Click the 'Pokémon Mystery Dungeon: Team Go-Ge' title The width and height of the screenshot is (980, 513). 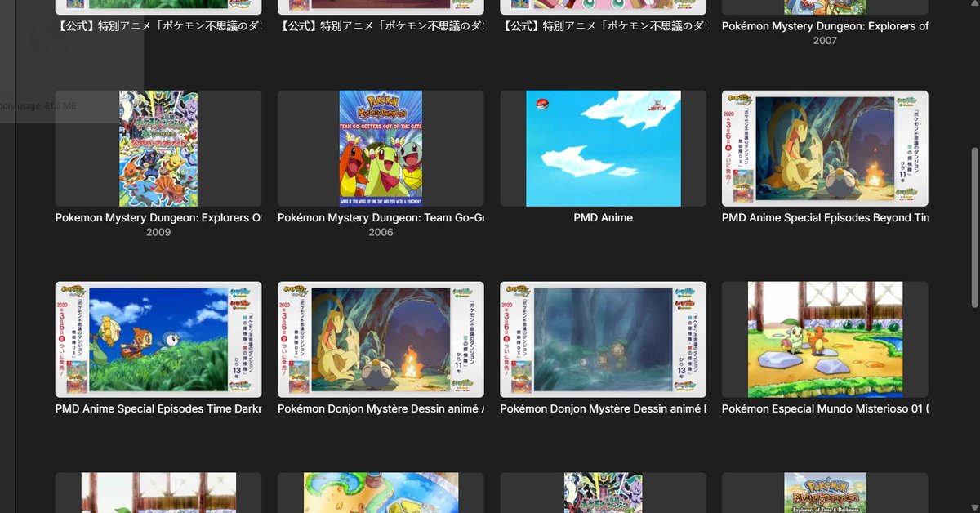(x=381, y=218)
